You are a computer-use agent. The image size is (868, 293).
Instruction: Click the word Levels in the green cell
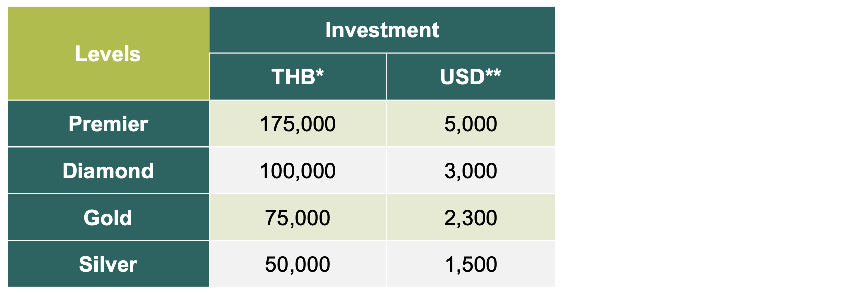click(x=108, y=54)
